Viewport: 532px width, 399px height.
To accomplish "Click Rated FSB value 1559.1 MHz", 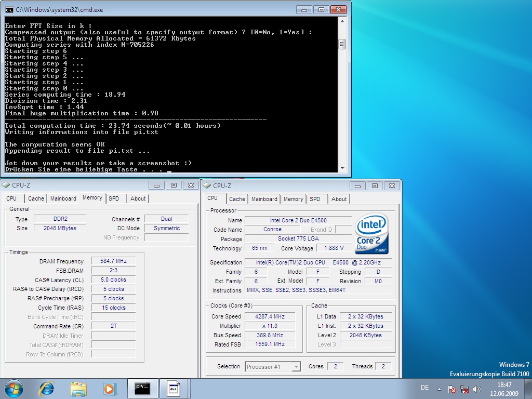I will click(x=270, y=344).
